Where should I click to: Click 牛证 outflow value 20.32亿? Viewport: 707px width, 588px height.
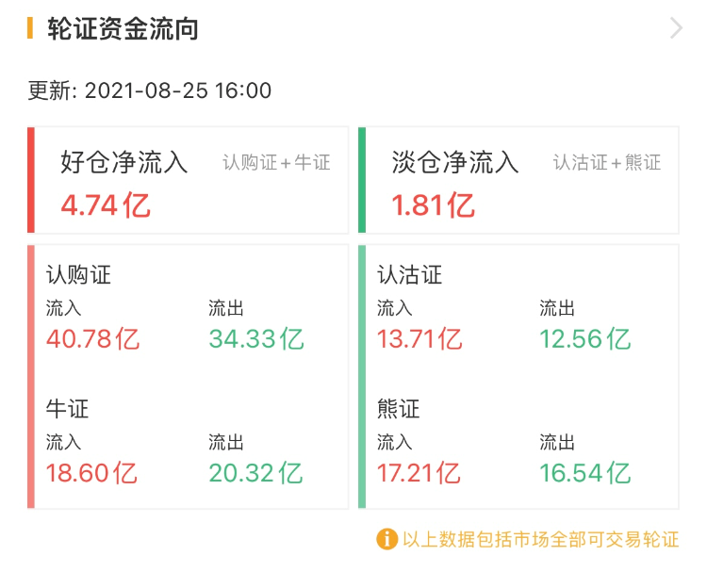[x=255, y=472]
